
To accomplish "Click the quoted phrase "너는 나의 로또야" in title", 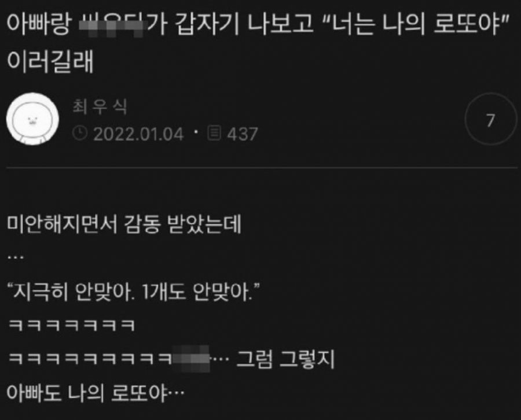I will tap(416, 24).
